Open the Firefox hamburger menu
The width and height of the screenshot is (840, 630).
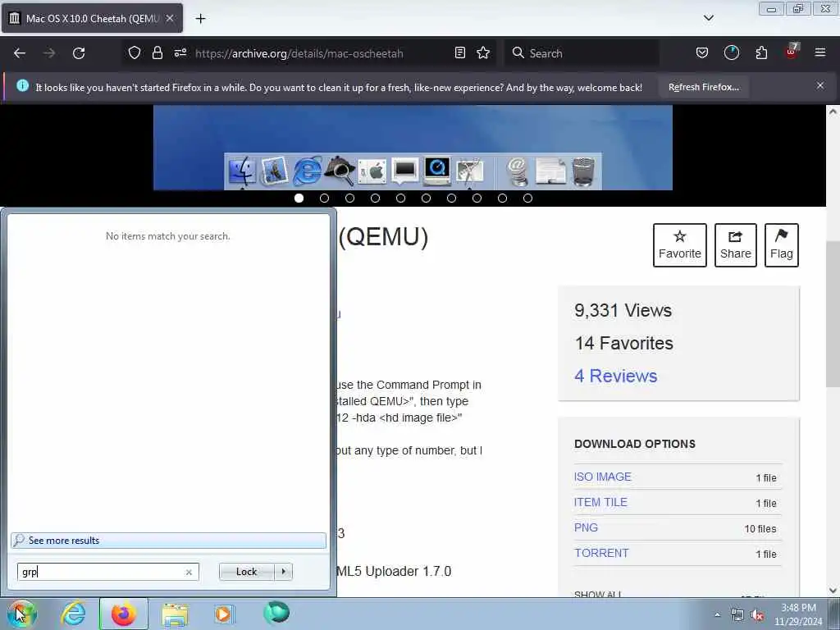pyautogui.click(x=820, y=52)
